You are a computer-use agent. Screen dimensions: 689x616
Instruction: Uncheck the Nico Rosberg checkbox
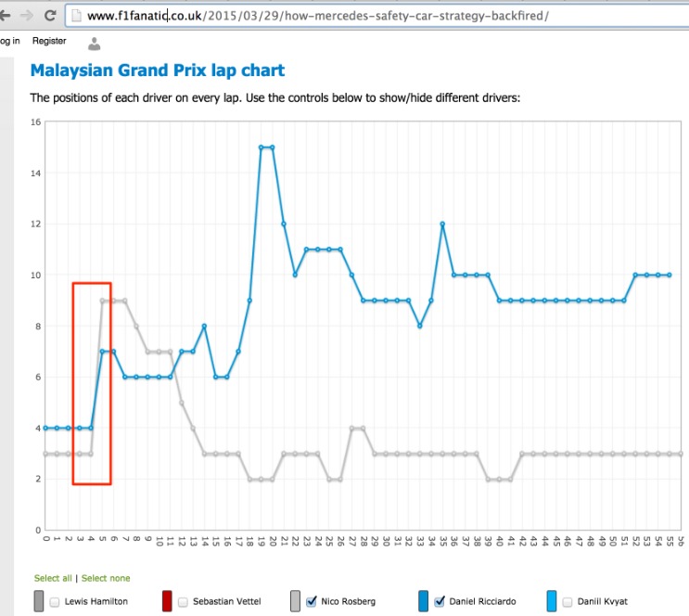[x=311, y=601]
